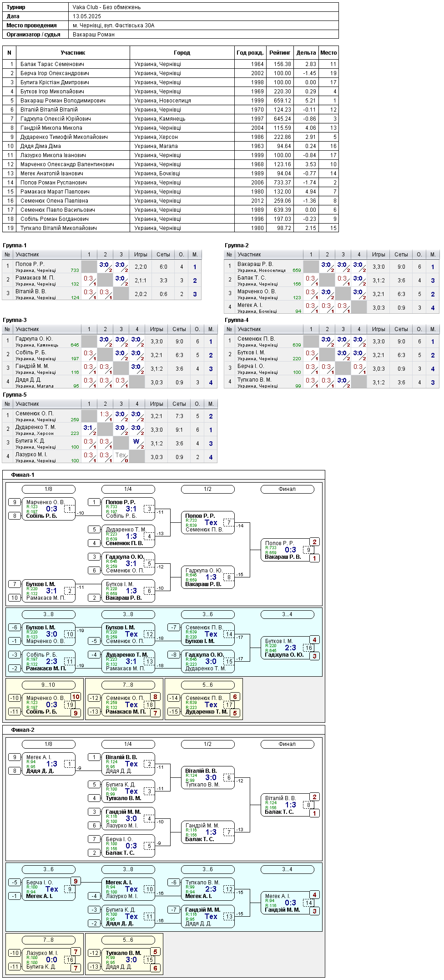
Task: Click the tournament name Vaka Club - Без обмежень
Action: pyautogui.click(x=106, y=7)
